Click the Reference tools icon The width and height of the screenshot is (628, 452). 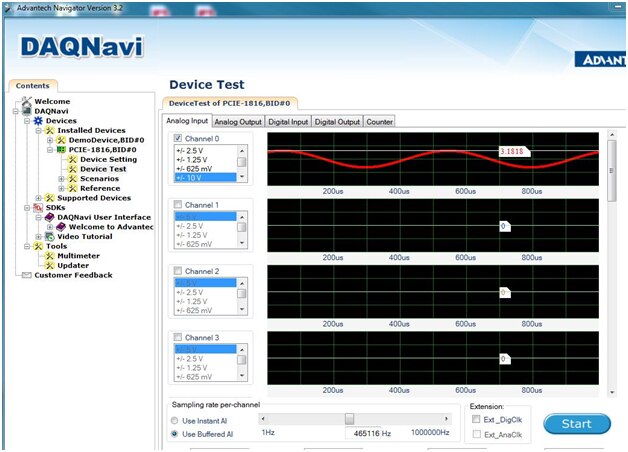point(72,188)
